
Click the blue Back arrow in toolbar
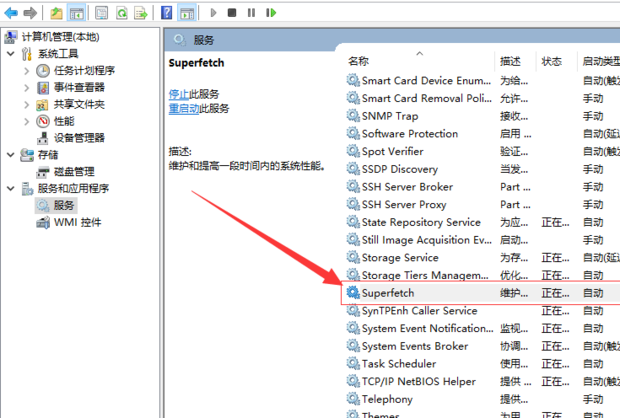click(x=10, y=13)
